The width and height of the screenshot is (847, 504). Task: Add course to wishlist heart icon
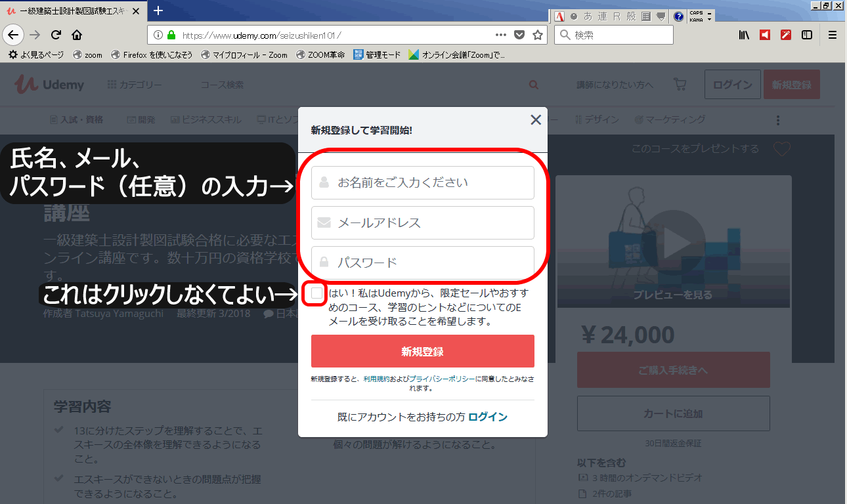781,149
